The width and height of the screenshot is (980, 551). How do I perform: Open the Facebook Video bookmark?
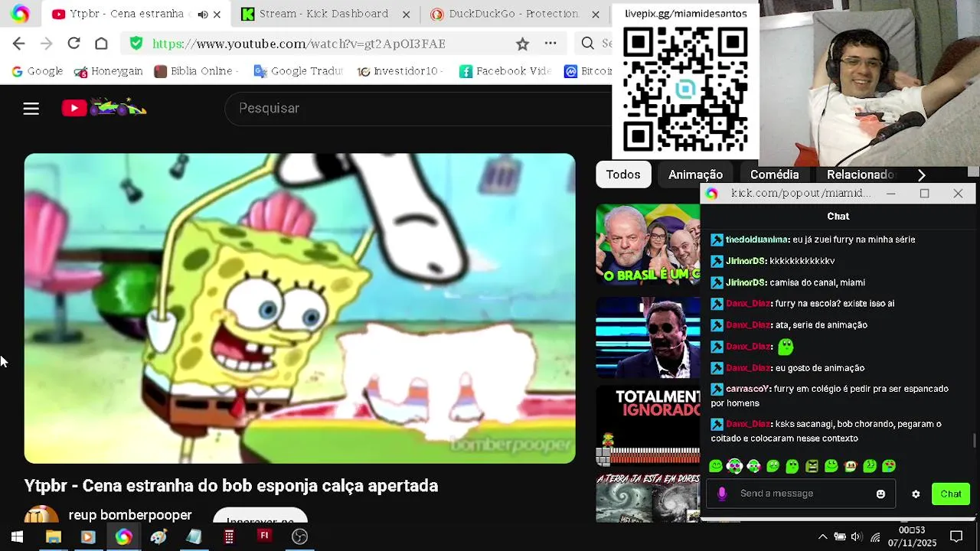[x=505, y=71]
